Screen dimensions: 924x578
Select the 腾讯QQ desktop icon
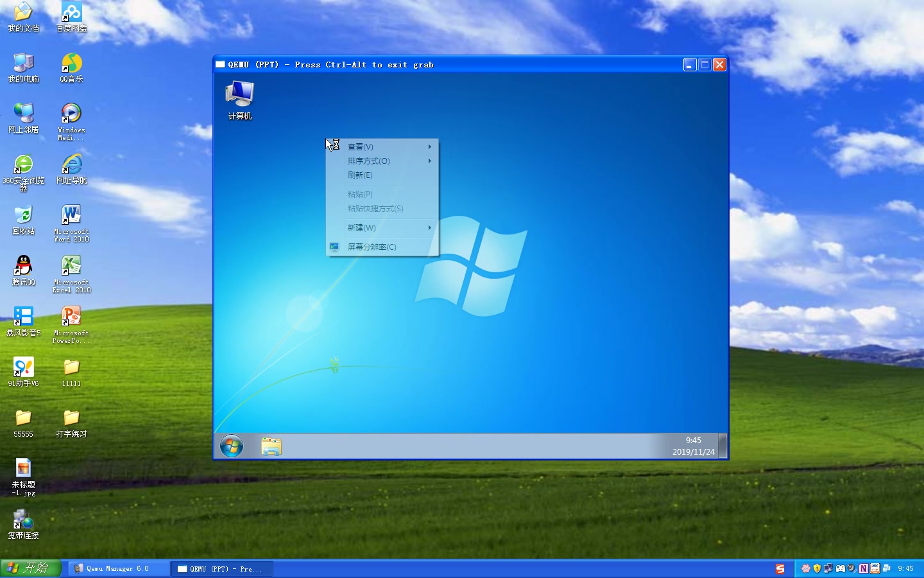click(23, 271)
